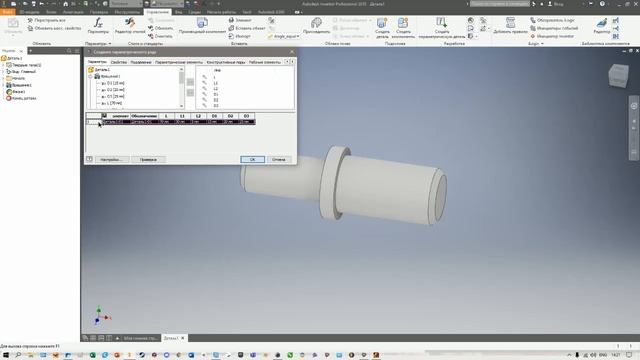
Task: Select the D1 [15 мм] parameter in tree
Action: coord(113,83)
